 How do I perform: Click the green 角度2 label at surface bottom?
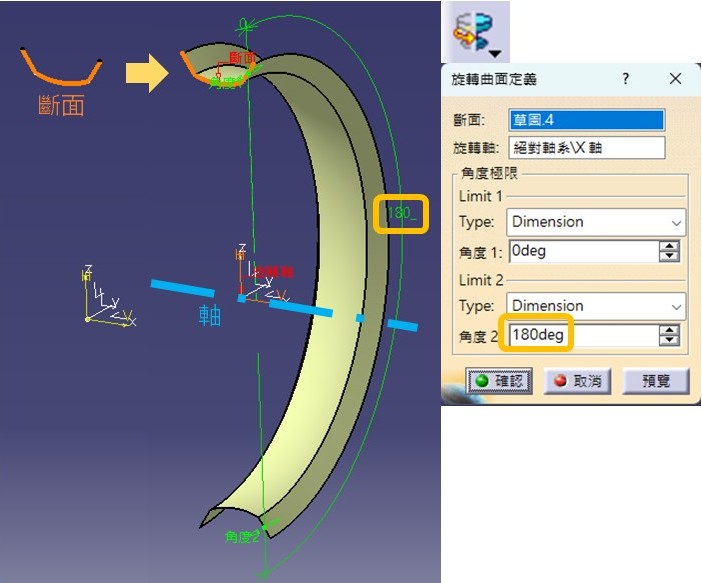[243, 537]
